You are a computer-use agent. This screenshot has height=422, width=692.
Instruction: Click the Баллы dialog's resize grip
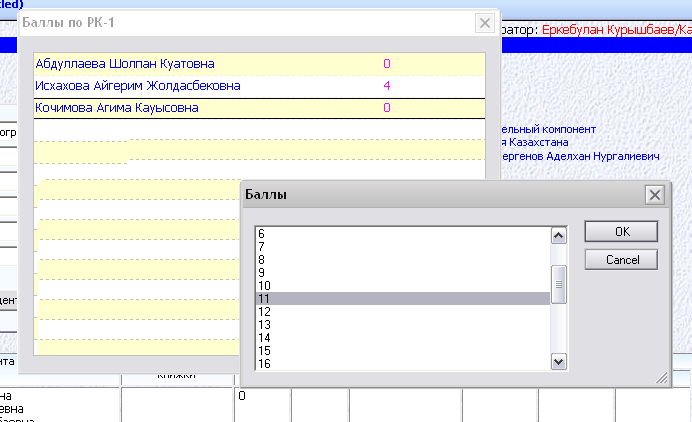tap(661, 378)
